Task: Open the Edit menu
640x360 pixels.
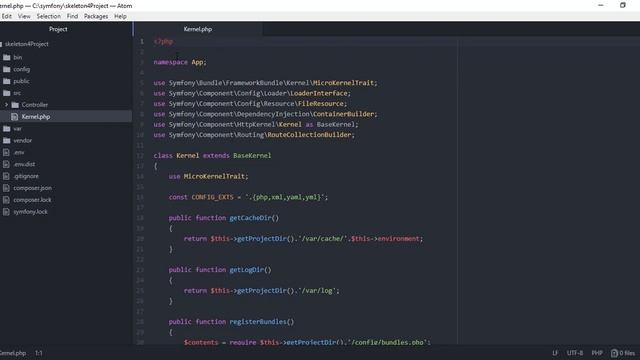Action: coord(7,16)
